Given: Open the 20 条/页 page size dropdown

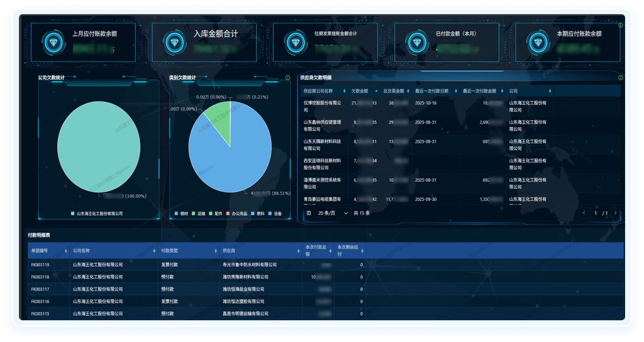Looking at the screenshot, I should pos(333,213).
